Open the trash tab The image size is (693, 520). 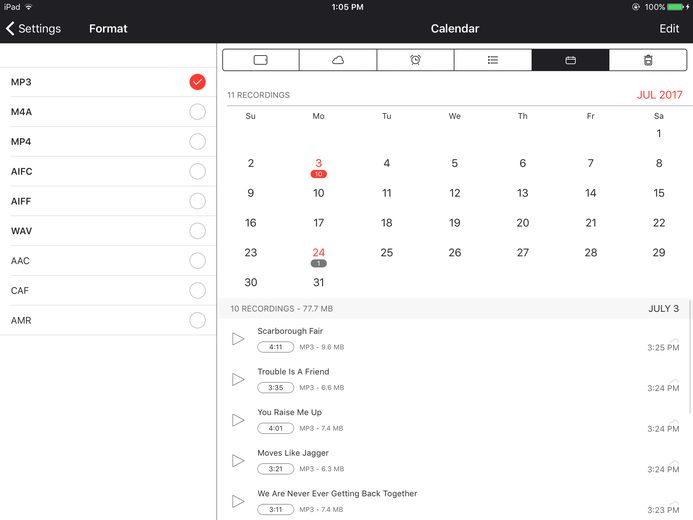(x=648, y=60)
